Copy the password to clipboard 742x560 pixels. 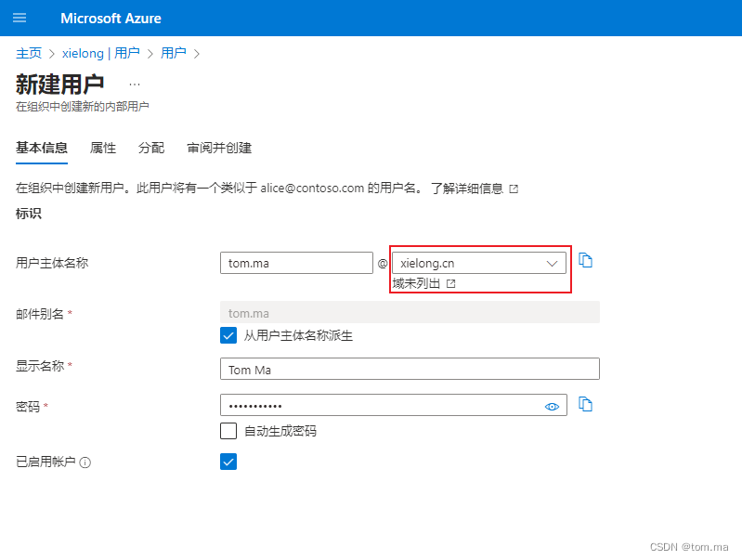pos(585,404)
